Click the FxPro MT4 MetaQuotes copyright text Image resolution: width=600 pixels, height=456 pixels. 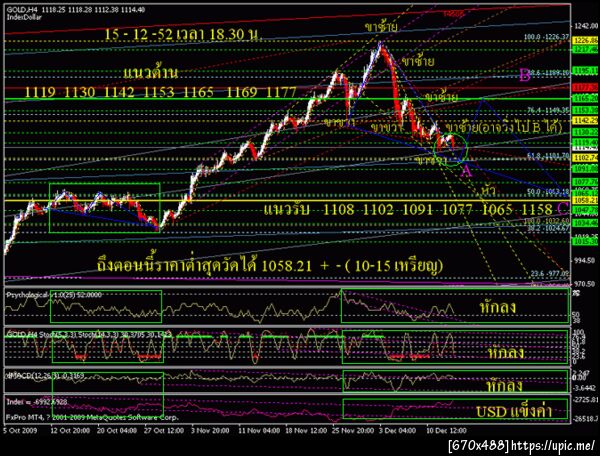pyautogui.click(x=92, y=417)
